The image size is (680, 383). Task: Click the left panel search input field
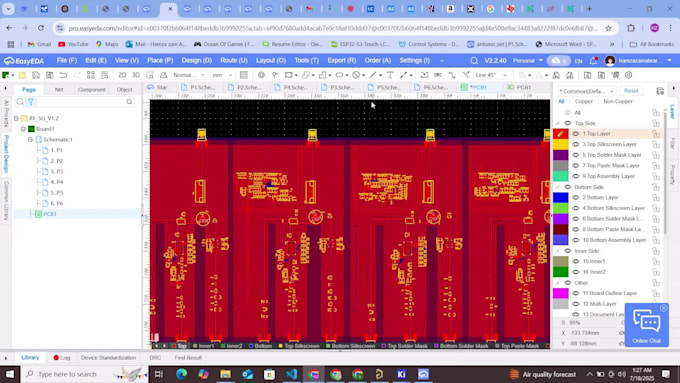(80, 101)
